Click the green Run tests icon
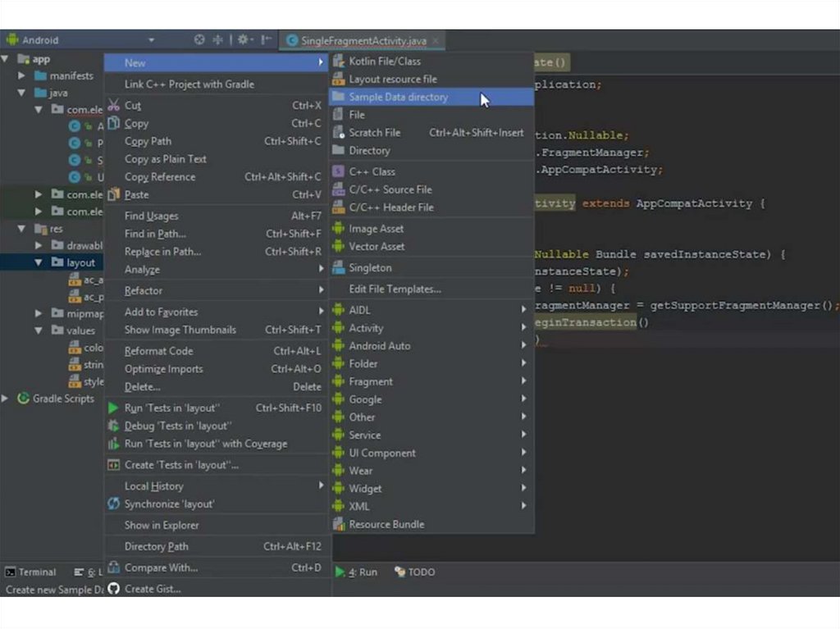This screenshot has height=629, width=840. [x=114, y=408]
